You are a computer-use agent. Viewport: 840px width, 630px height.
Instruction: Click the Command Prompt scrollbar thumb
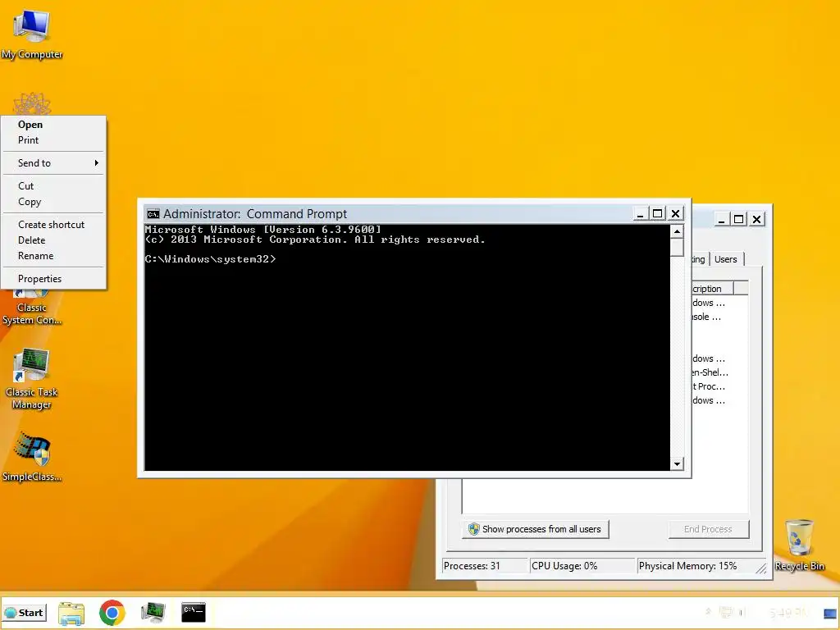(677, 248)
